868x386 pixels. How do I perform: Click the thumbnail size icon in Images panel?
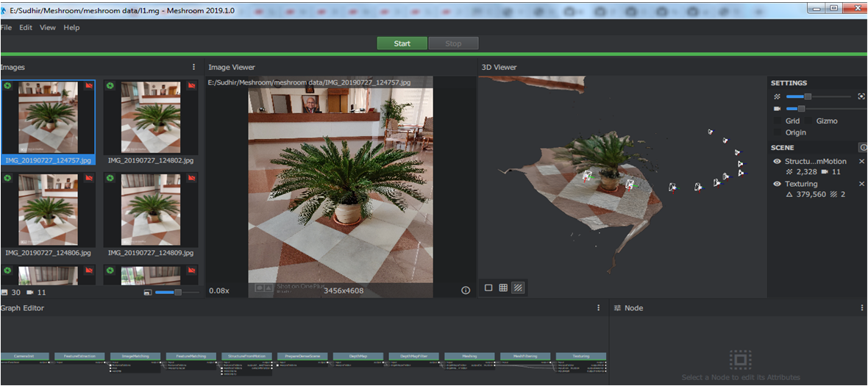[148, 292]
